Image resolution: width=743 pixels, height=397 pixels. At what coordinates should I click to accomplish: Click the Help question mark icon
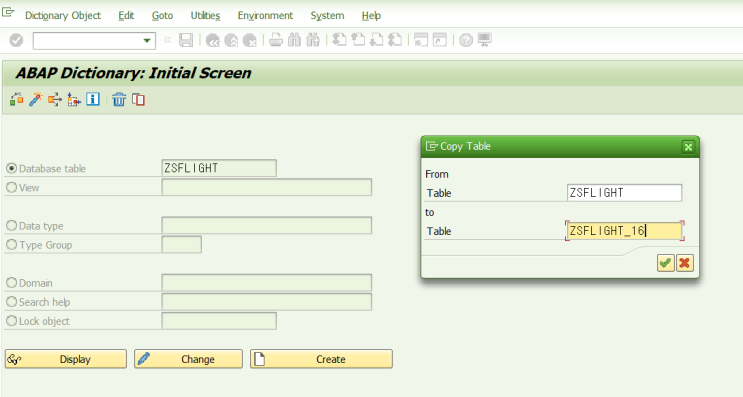point(466,40)
